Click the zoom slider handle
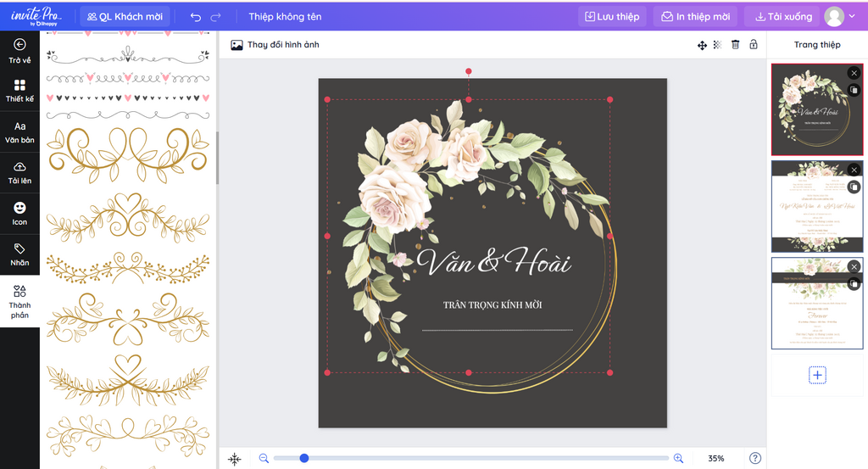This screenshot has width=868, height=469. pos(304,458)
